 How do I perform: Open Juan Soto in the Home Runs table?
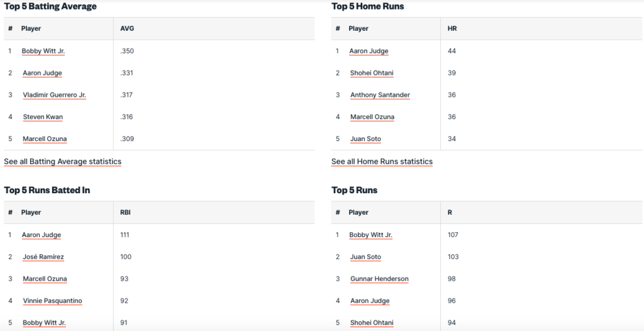pos(365,139)
